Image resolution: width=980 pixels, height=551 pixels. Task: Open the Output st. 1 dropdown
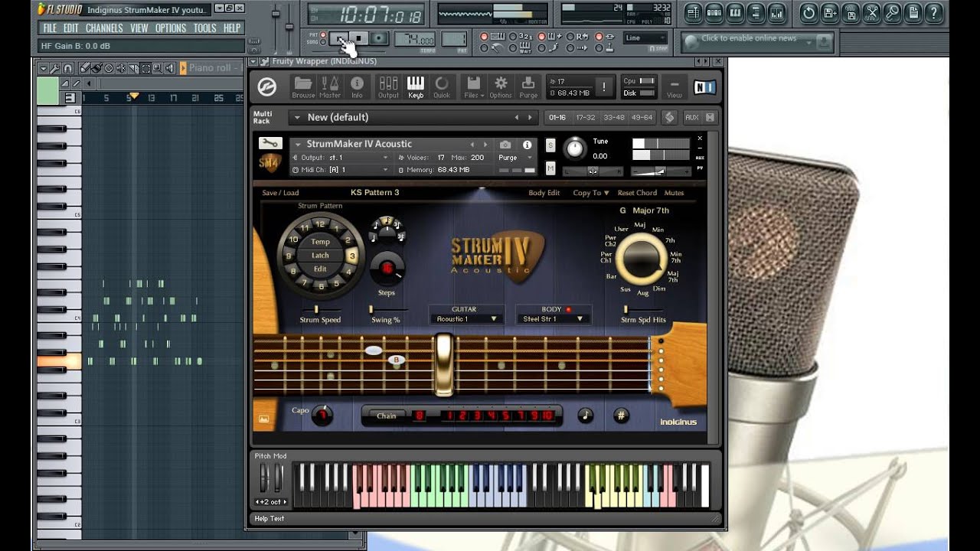341,157
